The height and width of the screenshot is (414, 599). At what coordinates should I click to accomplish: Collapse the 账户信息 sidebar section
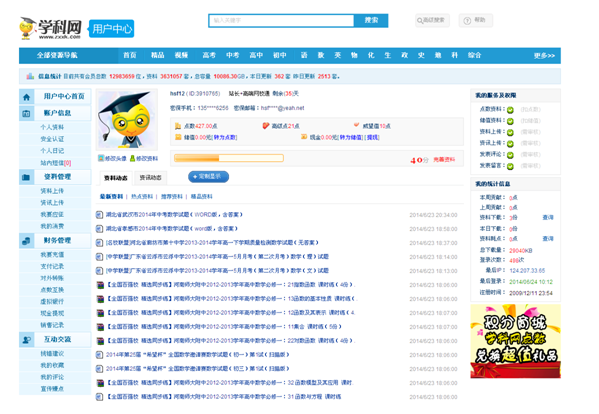pyautogui.click(x=57, y=113)
